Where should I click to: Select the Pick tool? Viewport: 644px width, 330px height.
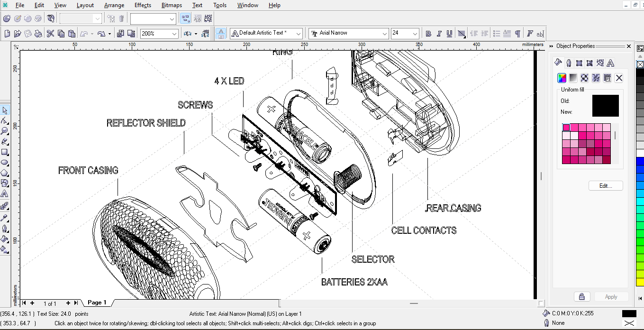(x=5, y=110)
